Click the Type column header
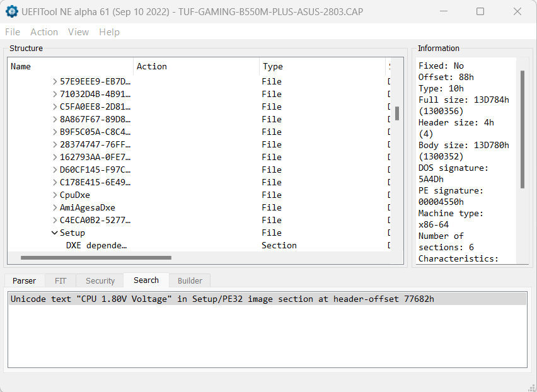The height and width of the screenshot is (392, 537). point(323,66)
